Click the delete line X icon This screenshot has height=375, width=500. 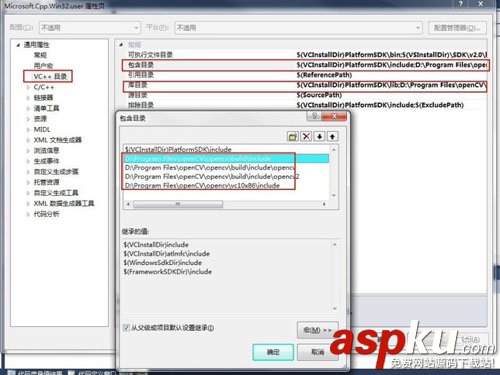tap(306, 137)
